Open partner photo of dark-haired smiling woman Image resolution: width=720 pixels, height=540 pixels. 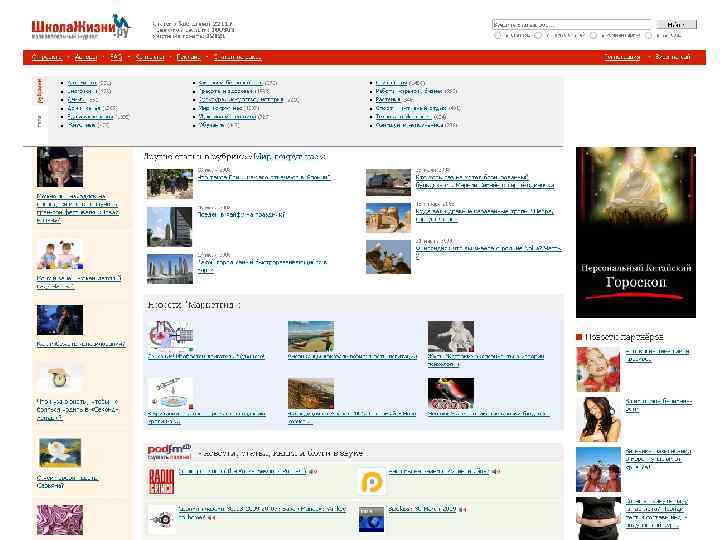598,419
